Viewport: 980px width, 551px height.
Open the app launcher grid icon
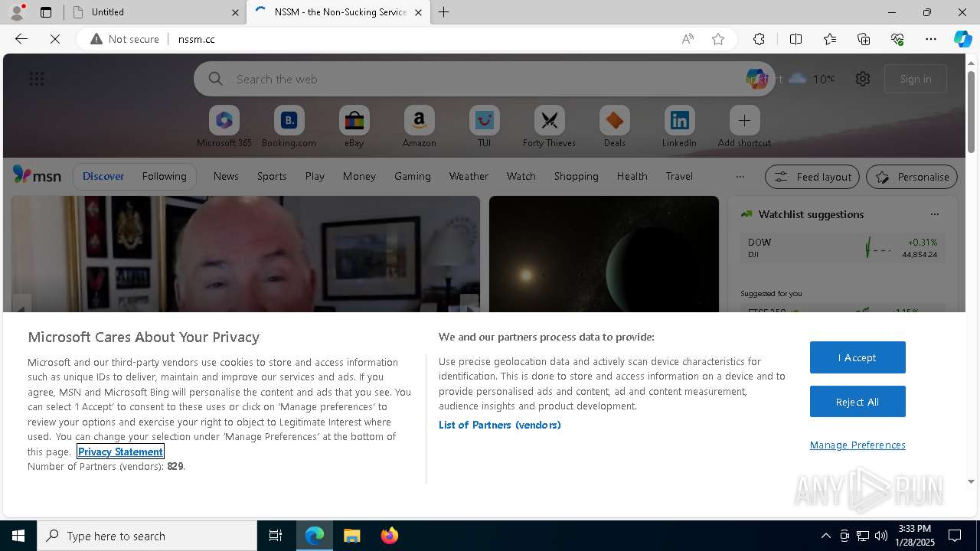pos(37,79)
